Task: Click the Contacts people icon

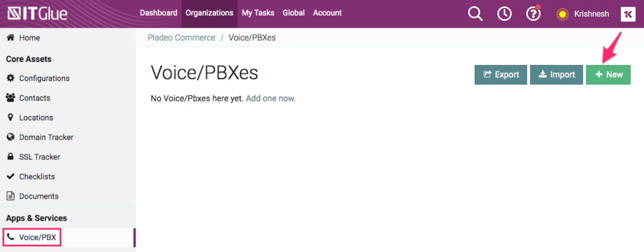Action: 10,98
